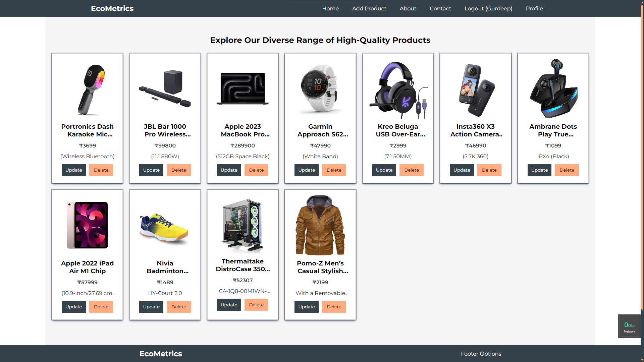The image size is (644, 362).
Task: Delete the Ambrane Dots Play product
Action: click(567, 170)
